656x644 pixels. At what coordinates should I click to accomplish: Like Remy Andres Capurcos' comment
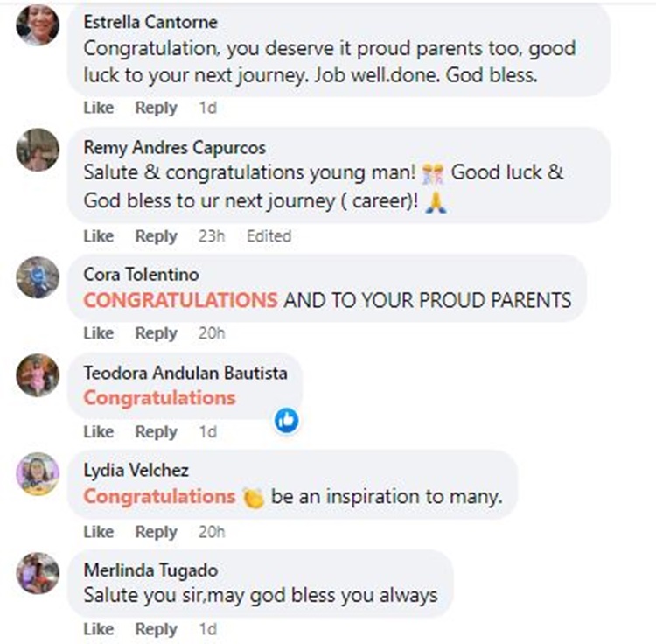(99, 235)
